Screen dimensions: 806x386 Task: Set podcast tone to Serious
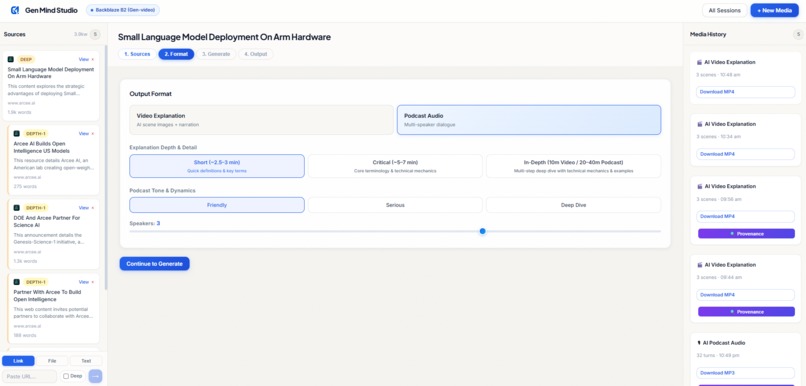395,205
